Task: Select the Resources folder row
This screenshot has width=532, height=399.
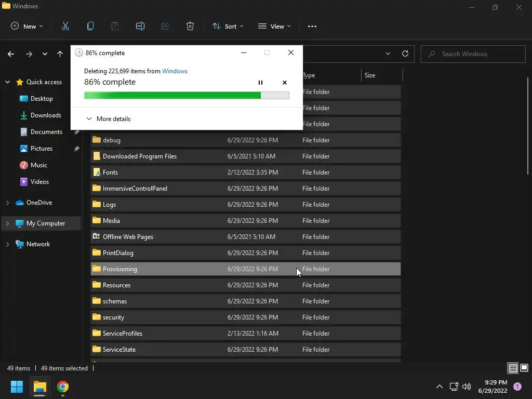Action: 245,285
